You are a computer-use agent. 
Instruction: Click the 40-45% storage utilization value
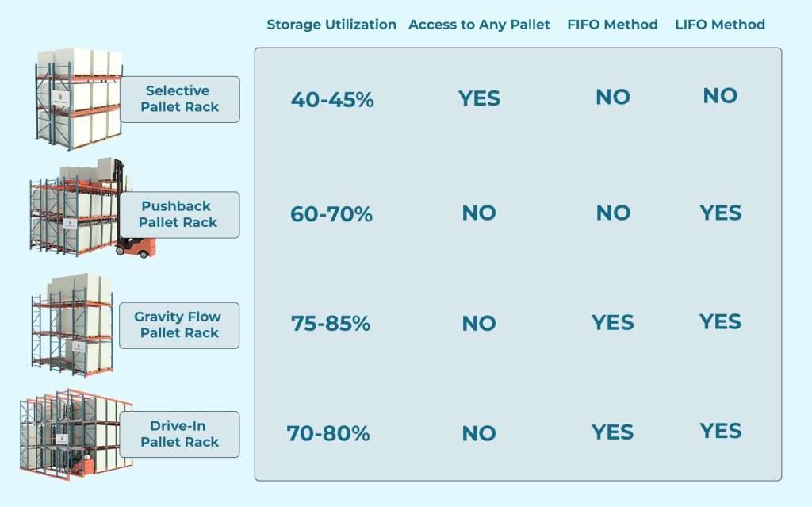coord(331,99)
